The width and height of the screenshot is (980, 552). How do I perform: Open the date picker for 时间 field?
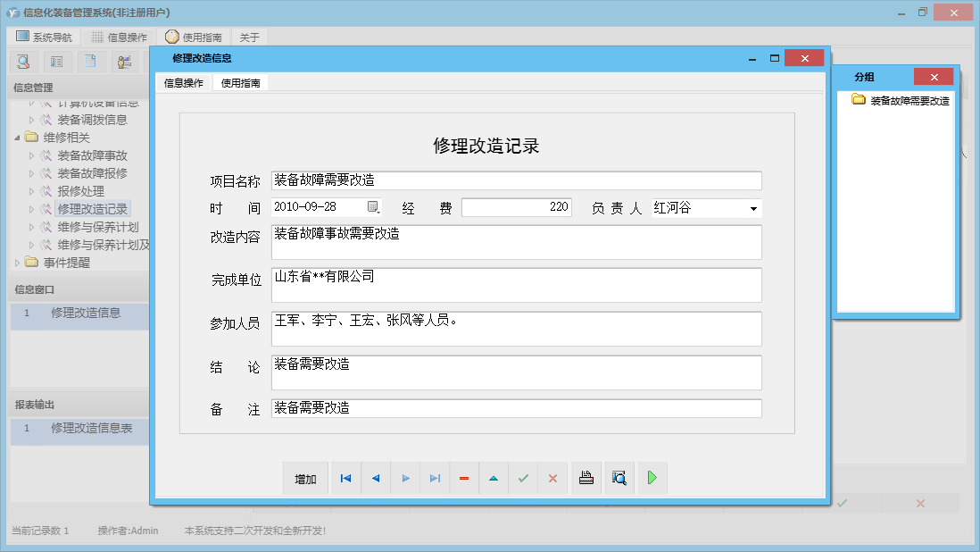[x=374, y=208]
